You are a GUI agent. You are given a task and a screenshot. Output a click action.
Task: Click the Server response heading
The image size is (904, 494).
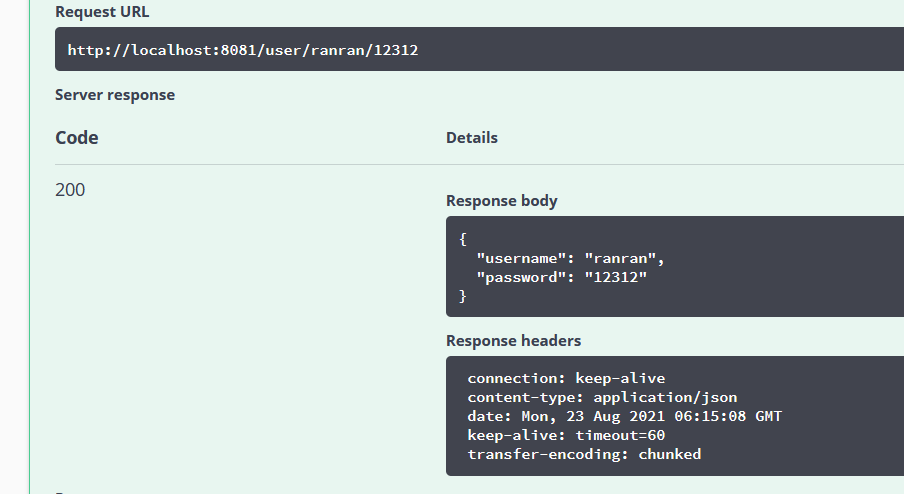(x=115, y=95)
